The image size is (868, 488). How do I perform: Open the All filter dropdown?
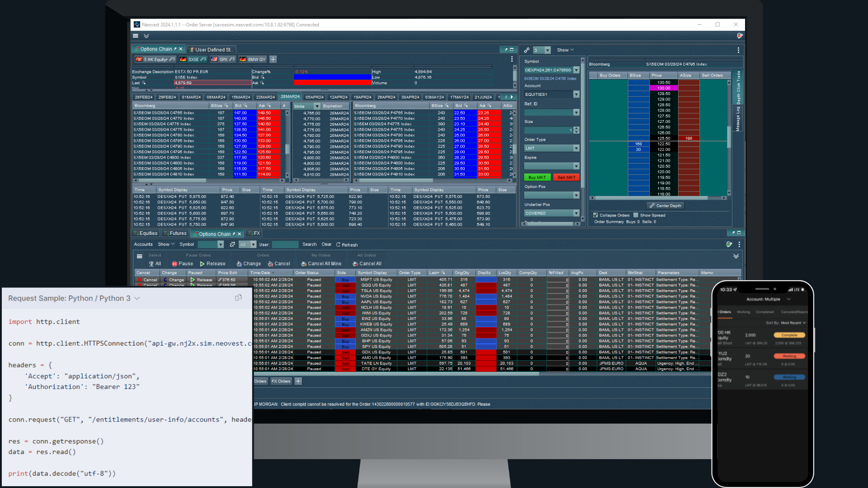[x=253, y=244]
